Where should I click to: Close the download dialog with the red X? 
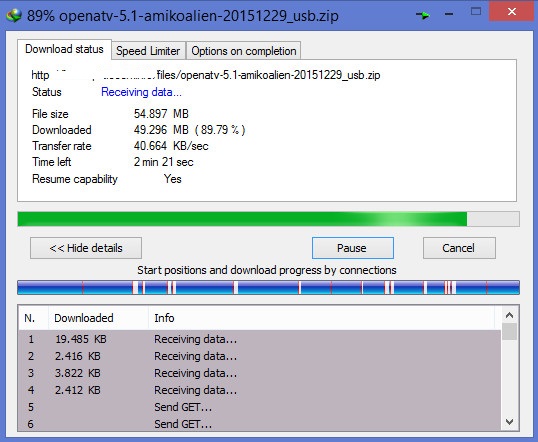[x=512, y=12]
